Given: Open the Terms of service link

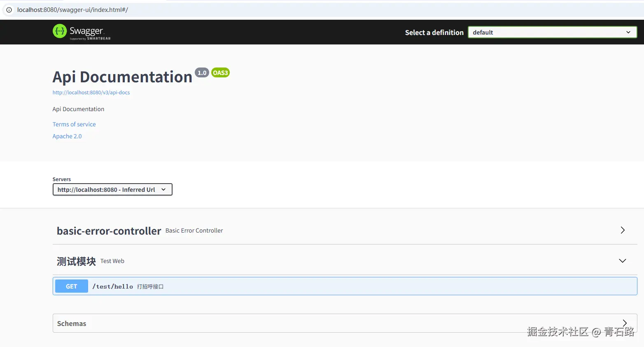Looking at the screenshot, I should click(x=74, y=124).
